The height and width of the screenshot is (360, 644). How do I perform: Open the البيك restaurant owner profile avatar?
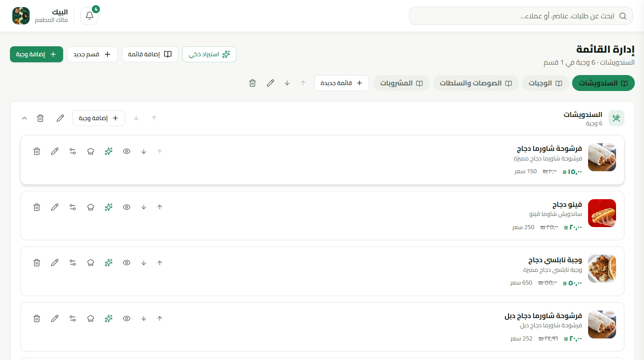pyautogui.click(x=21, y=16)
